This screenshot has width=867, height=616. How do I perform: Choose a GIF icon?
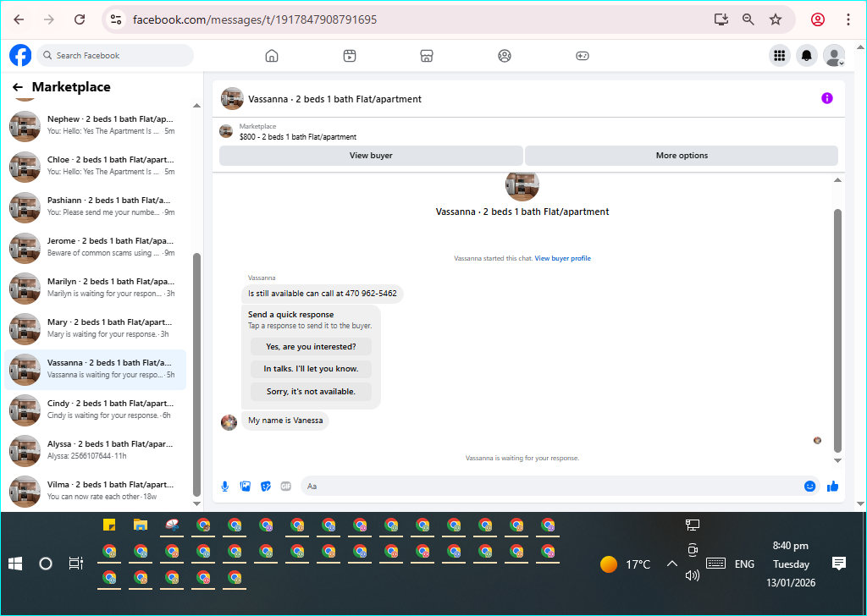point(286,487)
